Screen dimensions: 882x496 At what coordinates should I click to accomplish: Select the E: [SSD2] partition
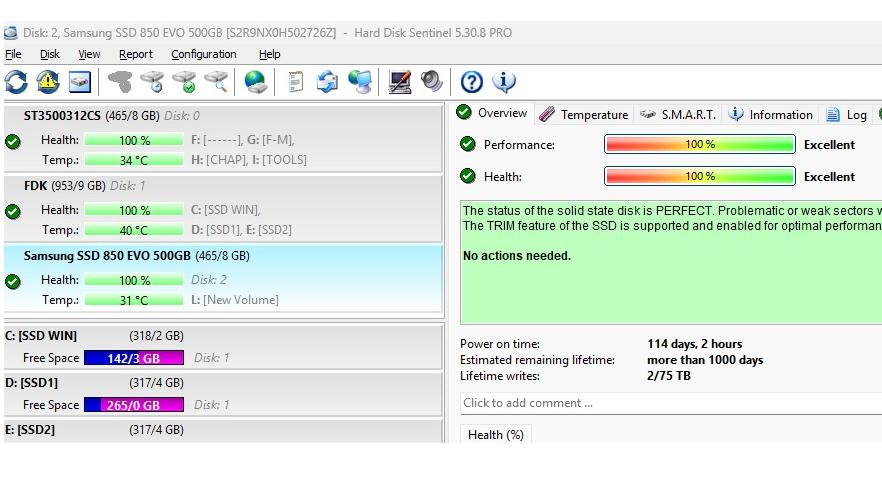click(223, 431)
